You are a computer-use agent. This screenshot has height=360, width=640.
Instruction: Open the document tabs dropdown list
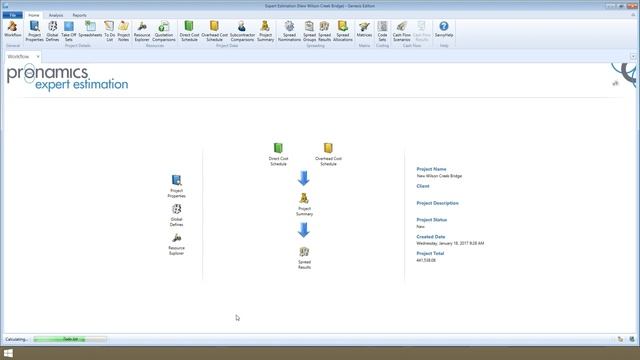click(x=633, y=57)
